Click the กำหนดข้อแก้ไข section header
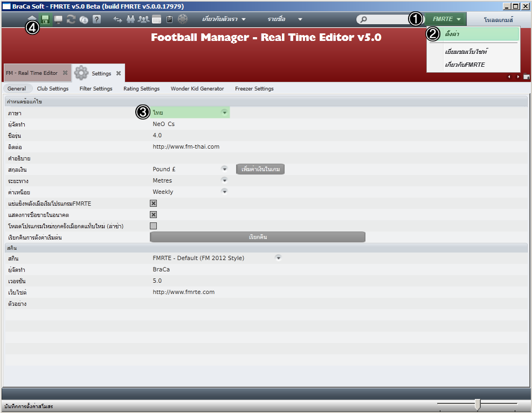The image size is (532, 413). (x=266, y=101)
